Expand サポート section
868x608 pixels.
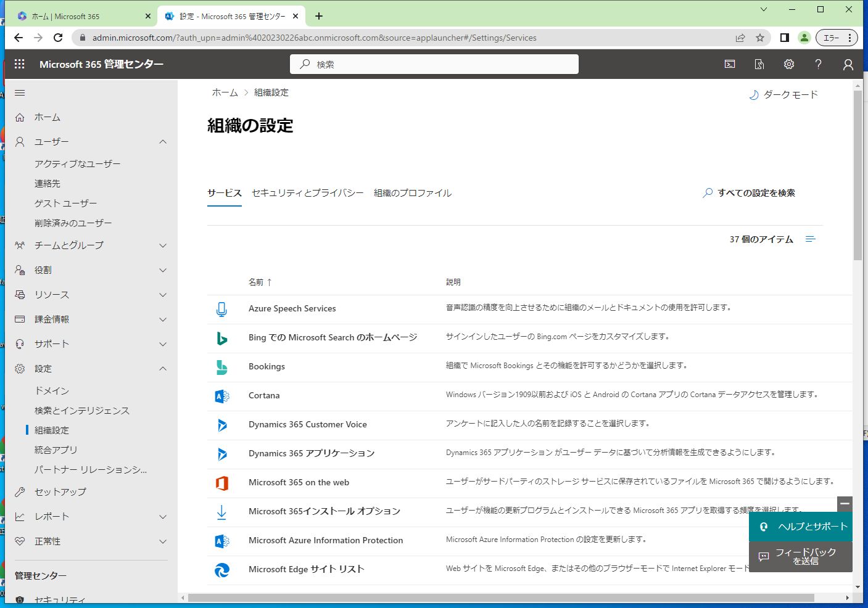click(x=163, y=344)
